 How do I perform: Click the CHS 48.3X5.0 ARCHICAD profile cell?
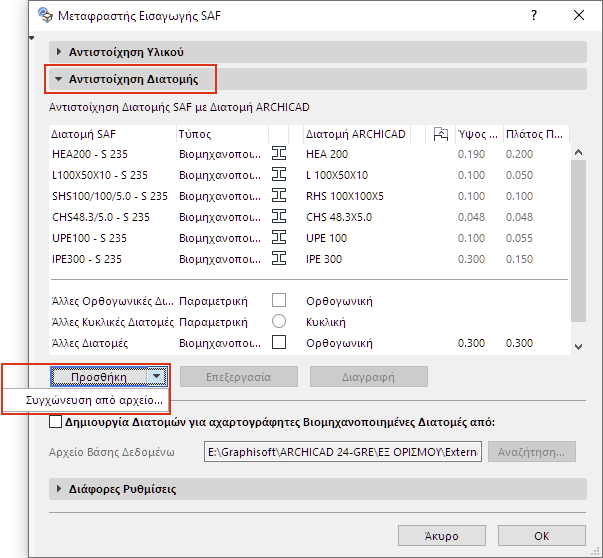point(339,217)
